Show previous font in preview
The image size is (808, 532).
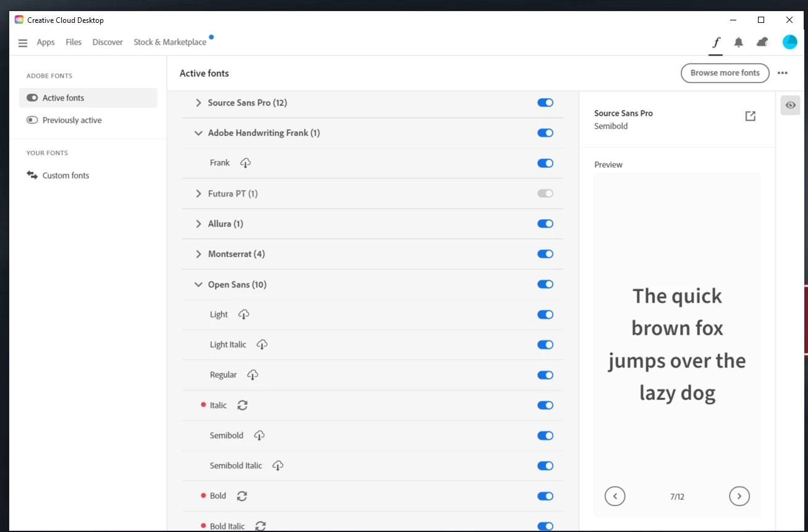coord(615,496)
